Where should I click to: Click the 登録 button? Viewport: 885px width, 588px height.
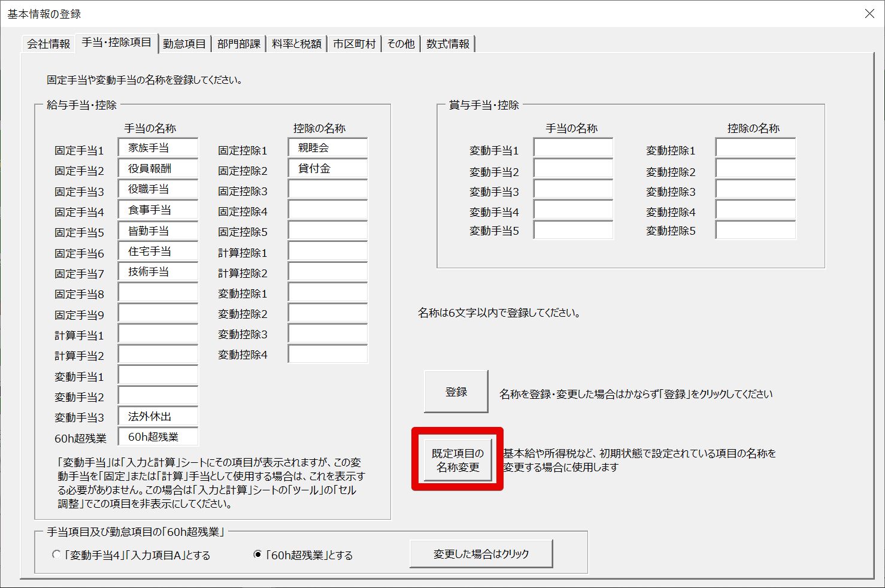456,392
